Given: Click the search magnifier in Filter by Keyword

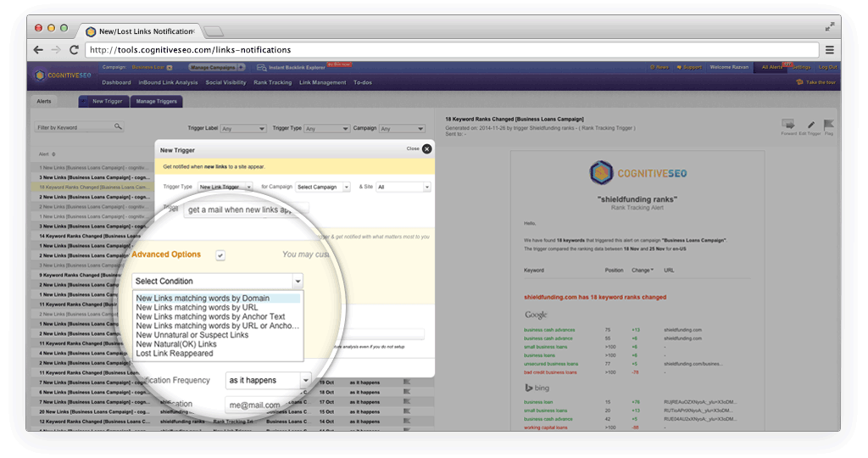Looking at the screenshot, I should (118, 127).
